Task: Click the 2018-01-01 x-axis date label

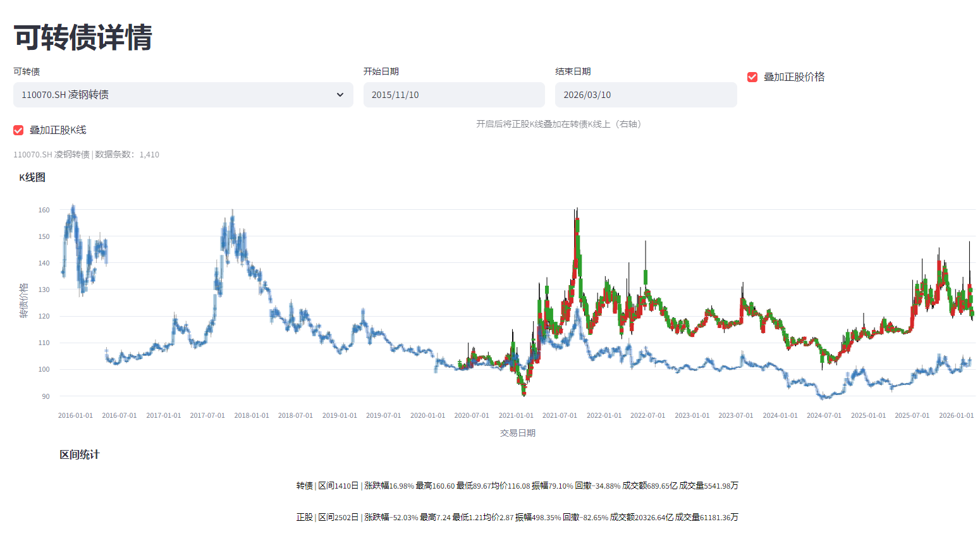Action: (x=252, y=415)
